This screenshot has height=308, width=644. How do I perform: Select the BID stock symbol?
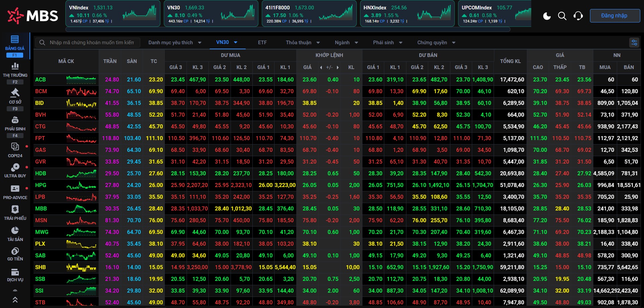coord(39,103)
